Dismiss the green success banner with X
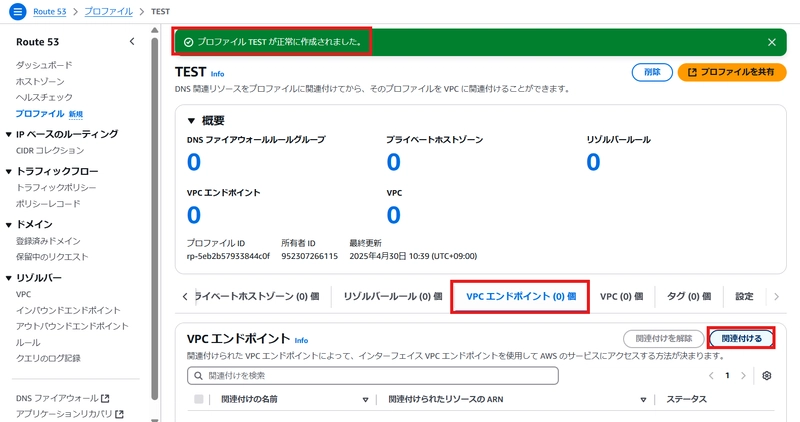The image size is (800, 422). (771, 42)
